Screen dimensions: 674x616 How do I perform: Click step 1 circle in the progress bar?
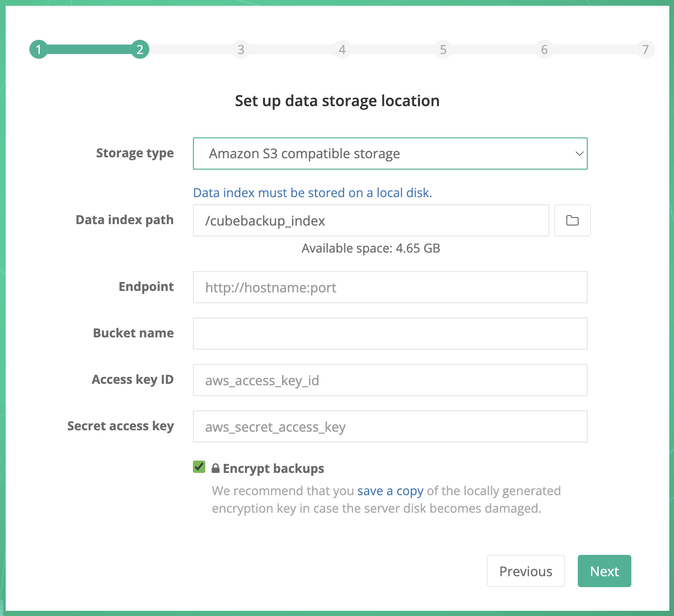pos(38,49)
